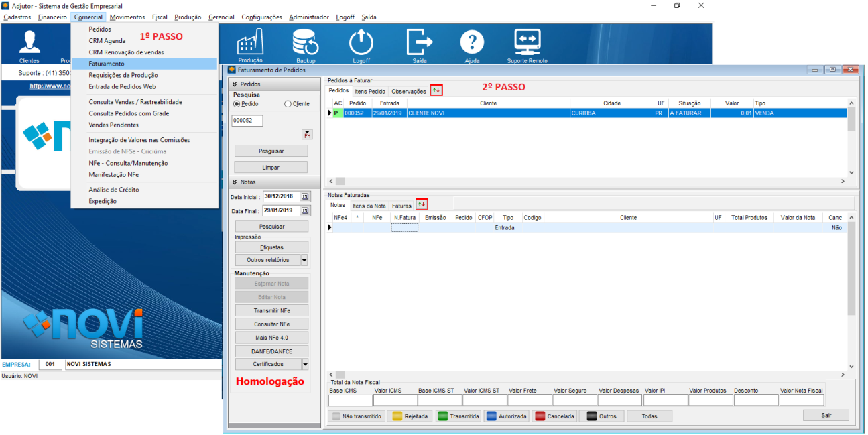Open Clientes icon in main toolbar
This screenshot has height=435, width=868.
pyautogui.click(x=29, y=42)
